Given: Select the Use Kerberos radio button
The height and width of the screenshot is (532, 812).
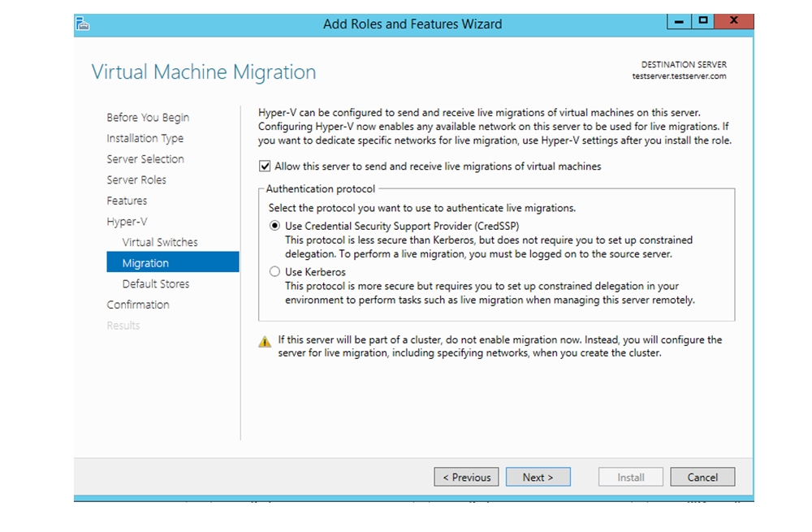Looking at the screenshot, I should [x=274, y=272].
